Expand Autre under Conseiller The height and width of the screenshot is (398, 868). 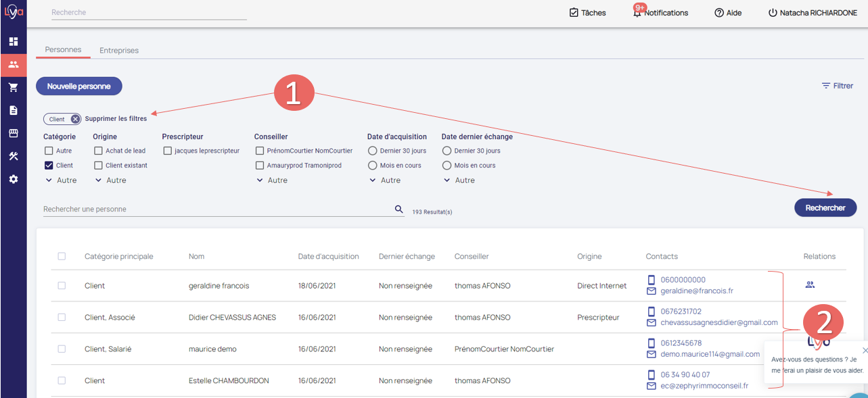pyautogui.click(x=271, y=180)
